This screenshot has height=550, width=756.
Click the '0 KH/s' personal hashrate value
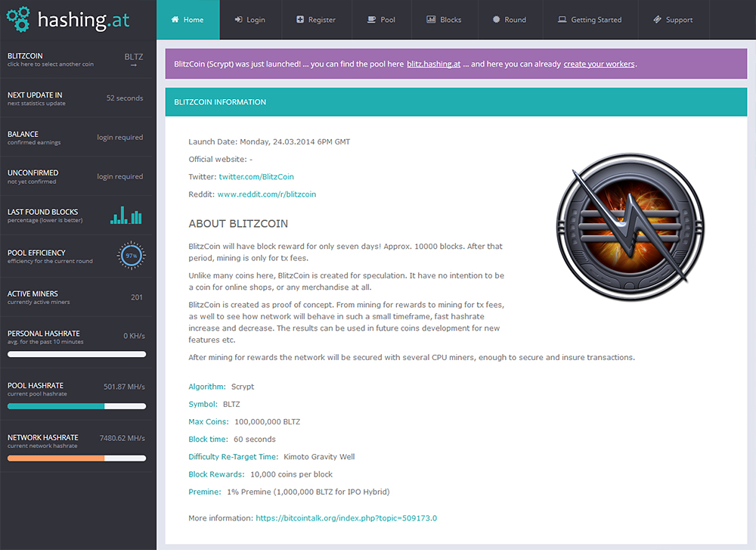(x=134, y=336)
